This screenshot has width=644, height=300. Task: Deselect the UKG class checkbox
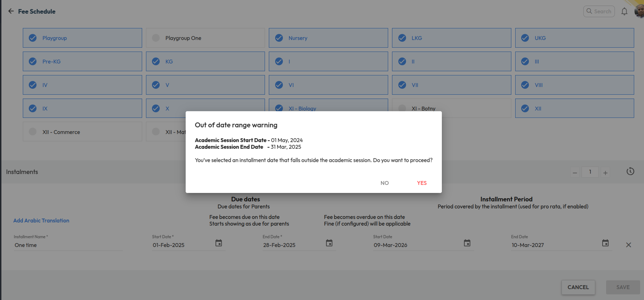click(x=525, y=38)
